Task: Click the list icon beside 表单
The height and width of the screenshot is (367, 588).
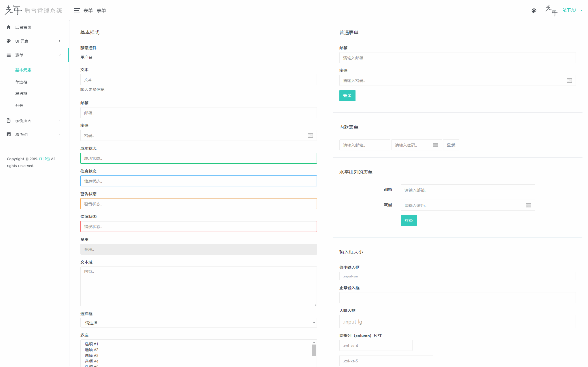Action: coord(9,55)
